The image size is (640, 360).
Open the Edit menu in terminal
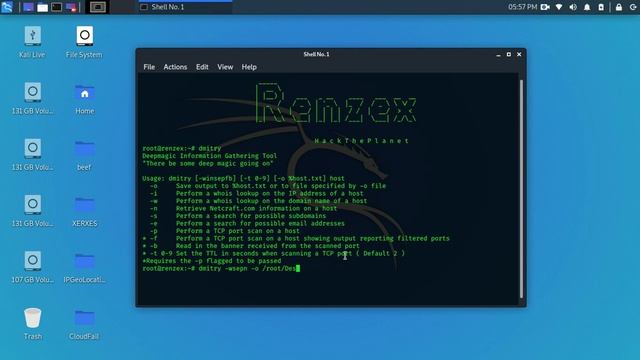(x=202, y=67)
